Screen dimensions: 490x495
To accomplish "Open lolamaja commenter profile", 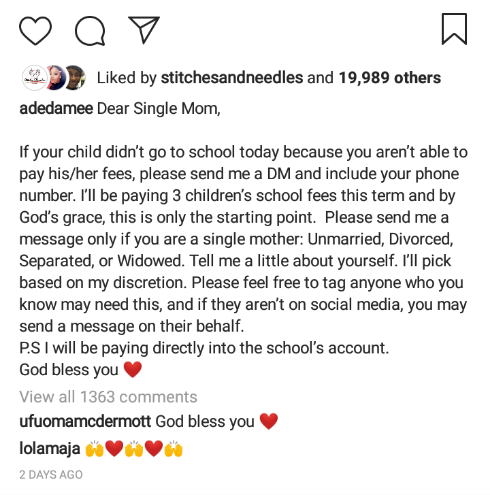I will [50, 448].
